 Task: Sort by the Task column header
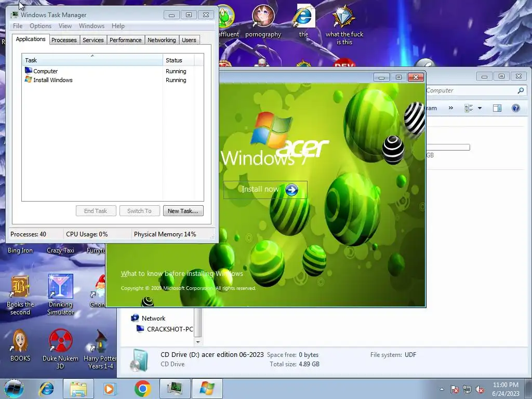[x=92, y=60]
